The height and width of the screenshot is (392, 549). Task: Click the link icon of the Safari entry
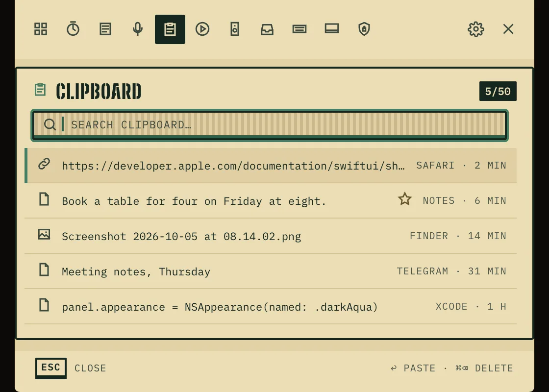click(x=44, y=164)
